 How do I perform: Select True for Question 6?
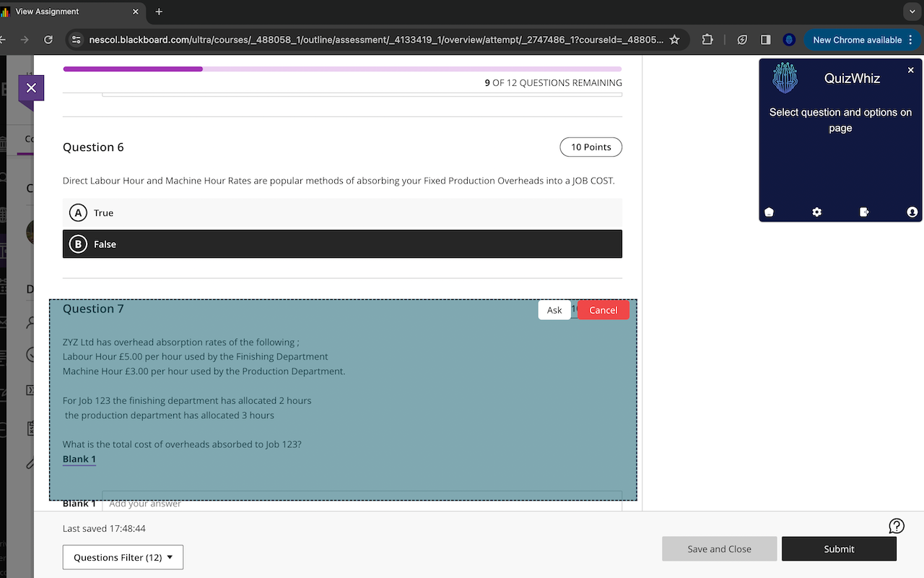coord(342,212)
